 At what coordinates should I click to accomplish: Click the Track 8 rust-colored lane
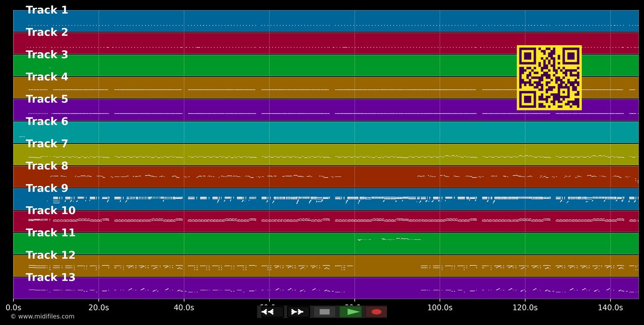point(47,166)
